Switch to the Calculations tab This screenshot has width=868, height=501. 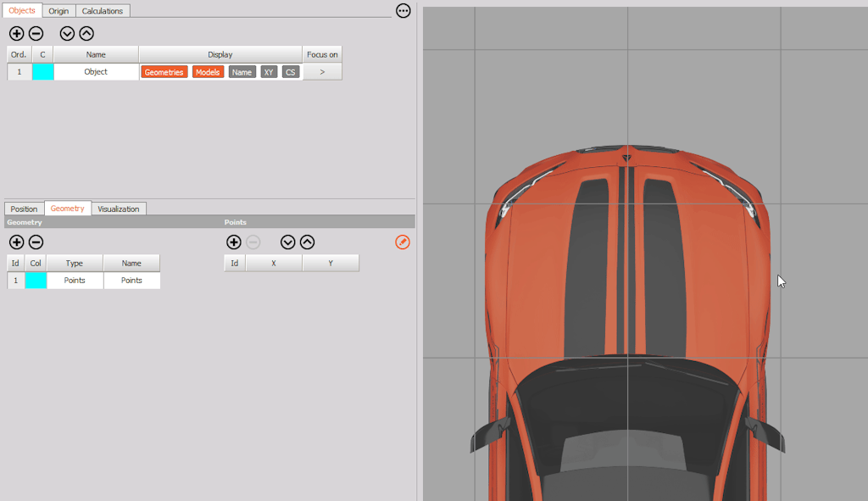pos(103,11)
